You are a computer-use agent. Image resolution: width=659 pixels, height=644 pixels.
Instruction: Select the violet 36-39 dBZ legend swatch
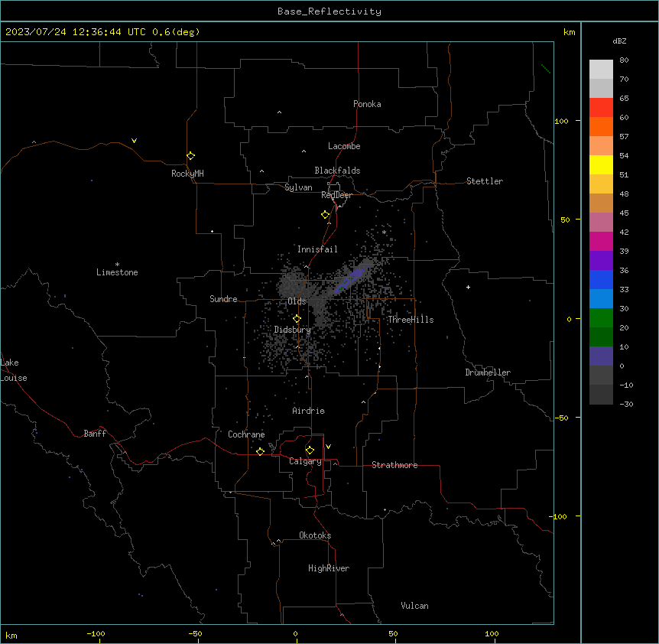tap(601, 261)
